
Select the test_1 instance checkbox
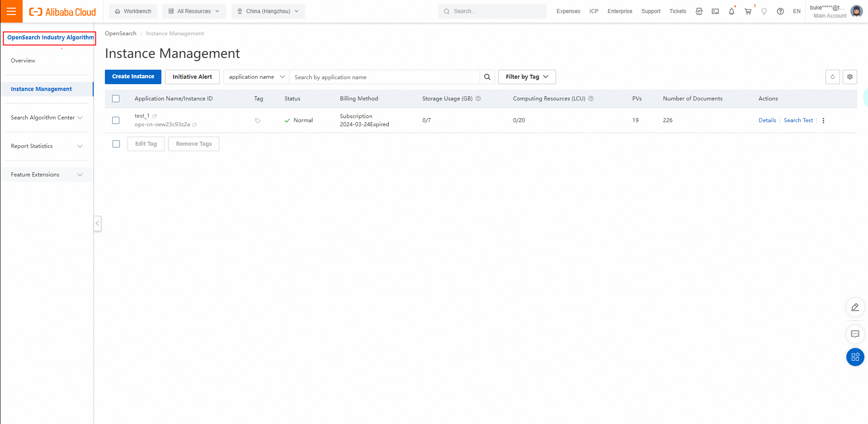[116, 120]
